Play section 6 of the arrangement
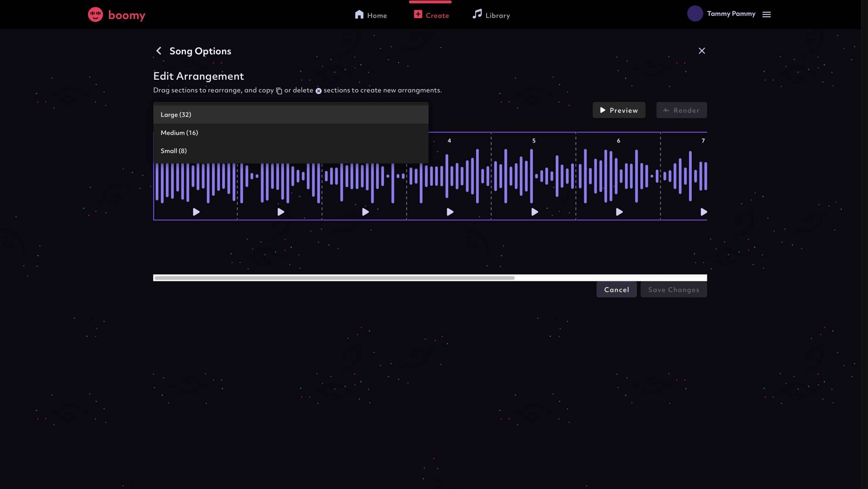Screen dimensions: 868x489 click(619, 212)
